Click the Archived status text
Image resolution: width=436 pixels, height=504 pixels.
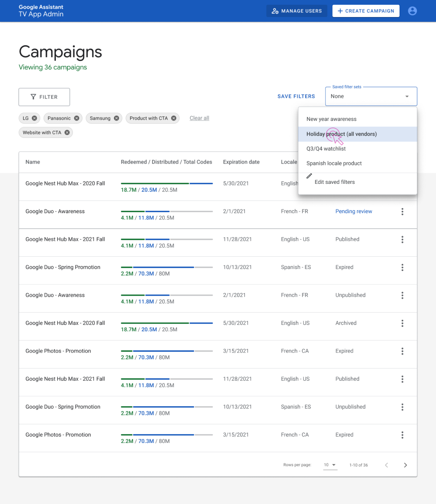(346, 323)
